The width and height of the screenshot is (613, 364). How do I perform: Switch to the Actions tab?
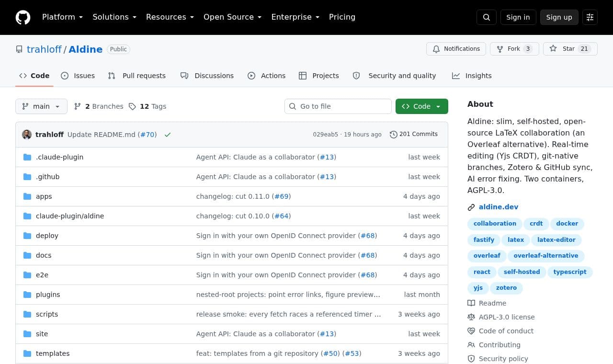267,76
